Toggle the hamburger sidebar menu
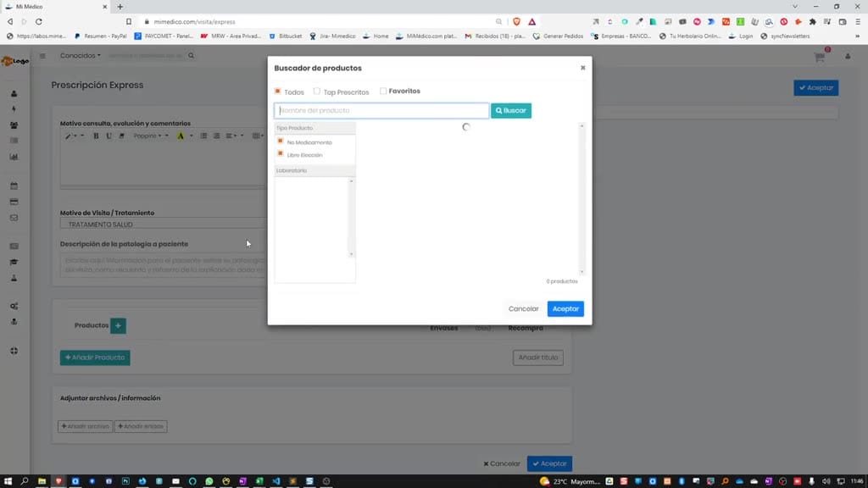The height and width of the screenshot is (488, 868). pyautogui.click(x=42, y=56)
